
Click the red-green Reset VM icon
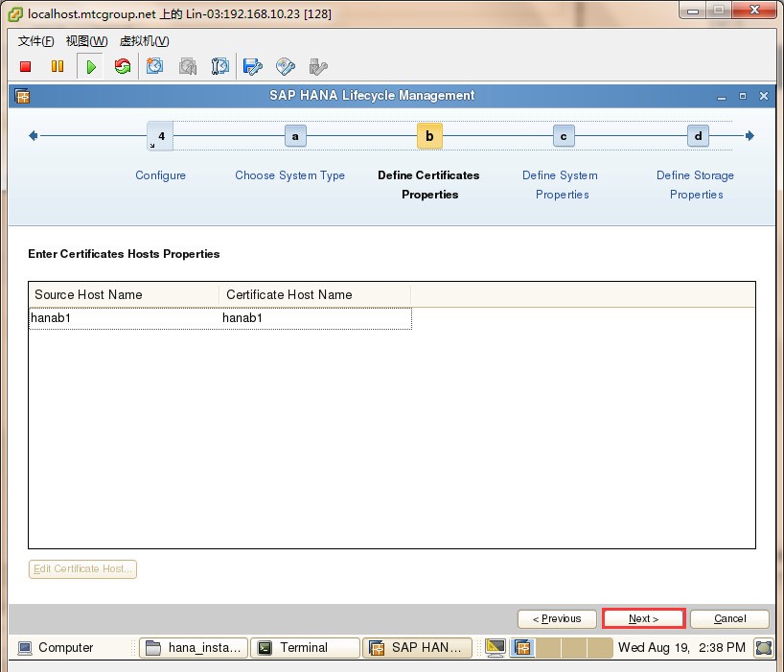[122, 66]
